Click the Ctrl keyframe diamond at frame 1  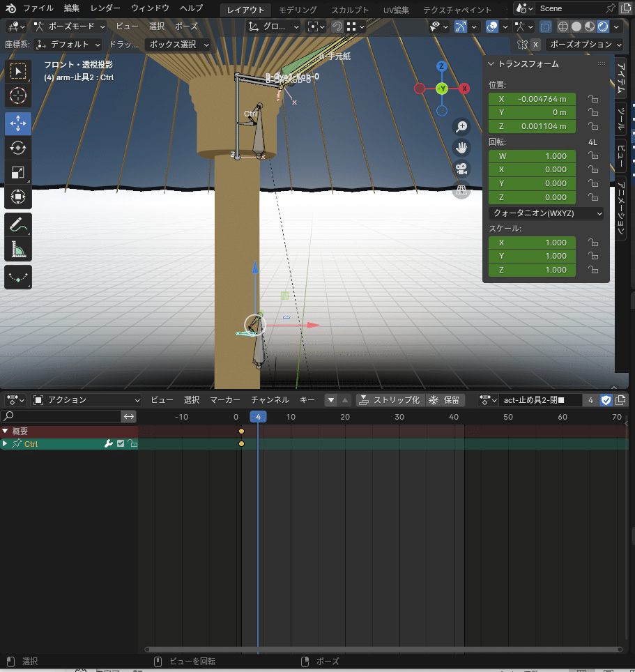pos(241,443)
